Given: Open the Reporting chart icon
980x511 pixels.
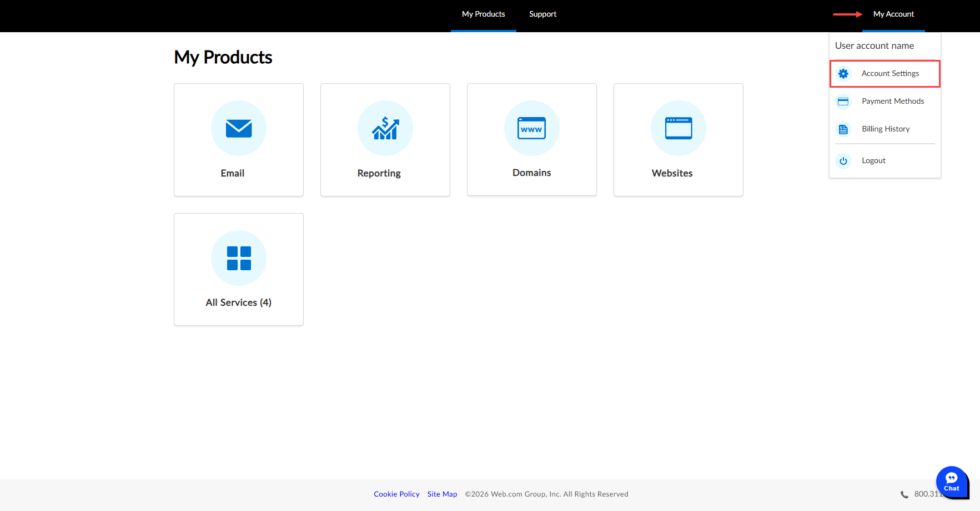Looking at the screenshot, I should pos(385,128).
